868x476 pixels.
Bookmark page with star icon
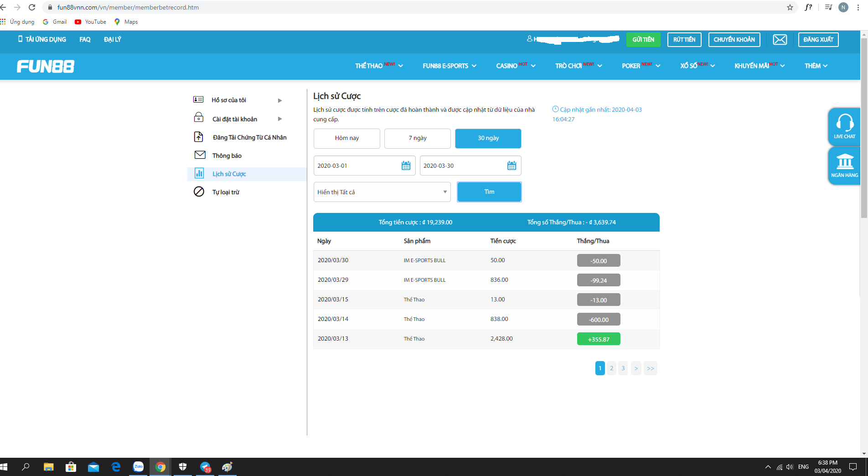click(x=790, y=7)
